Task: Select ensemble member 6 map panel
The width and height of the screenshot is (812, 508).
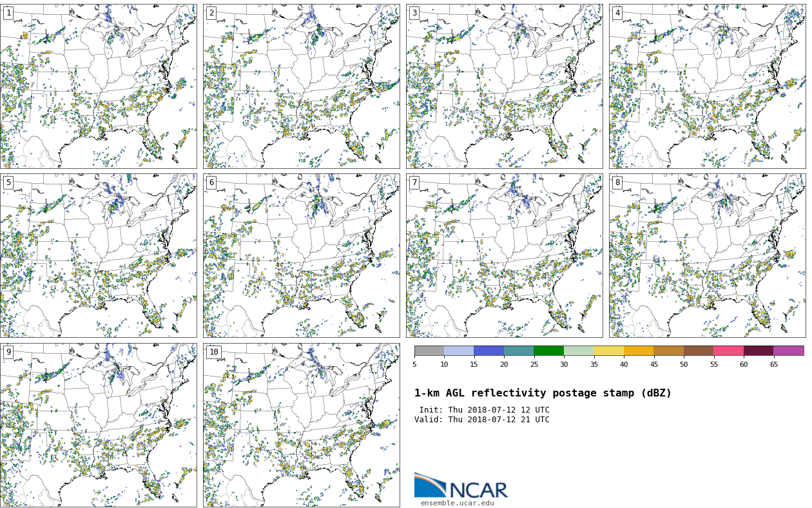Action: pyautogui.click(x=301, y=255)
